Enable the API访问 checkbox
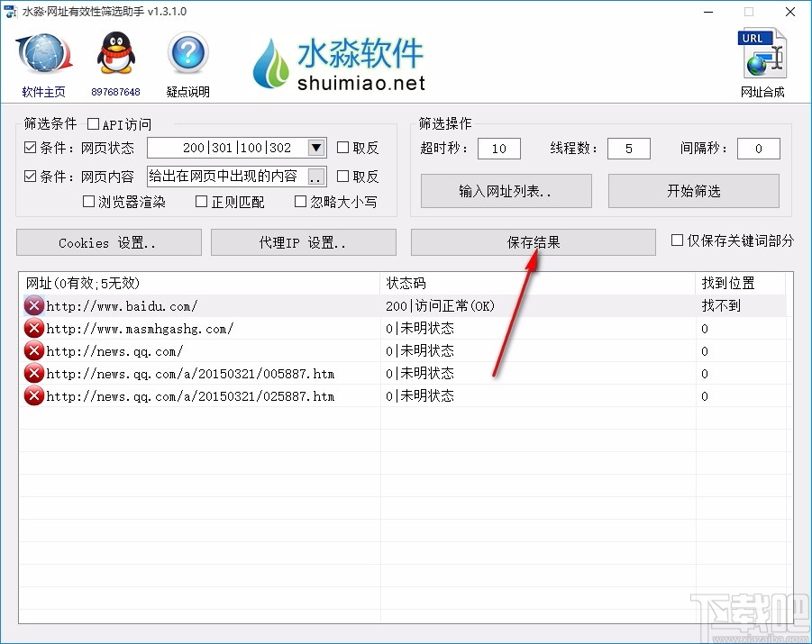This screenshot has width=812, height=644. [x=93, y=123]
